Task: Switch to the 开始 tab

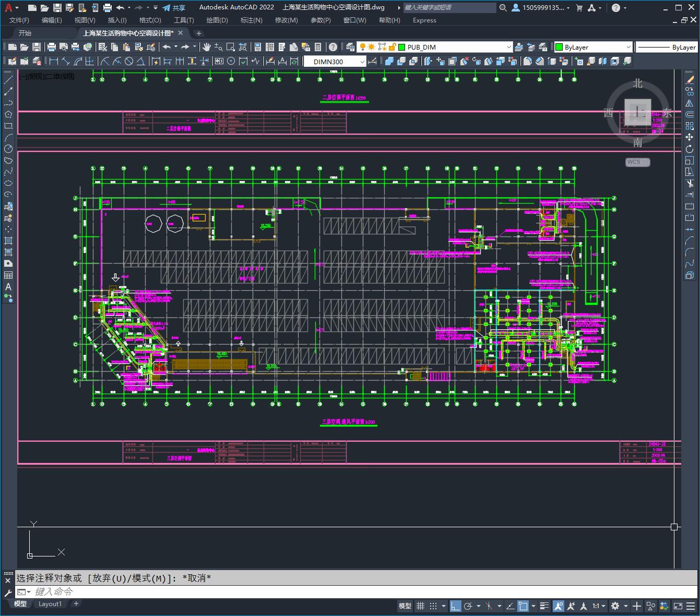Action: pyautogui.click(x=25, y=33)
